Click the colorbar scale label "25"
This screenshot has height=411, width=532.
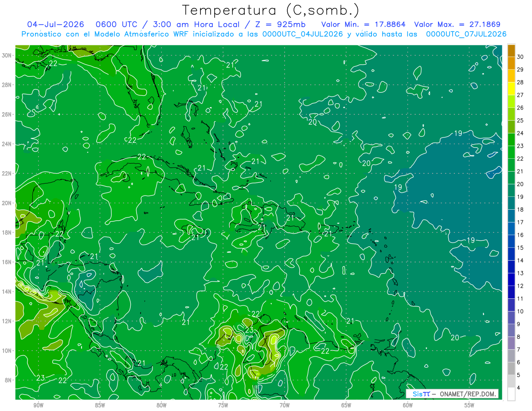tap(521, 120)
